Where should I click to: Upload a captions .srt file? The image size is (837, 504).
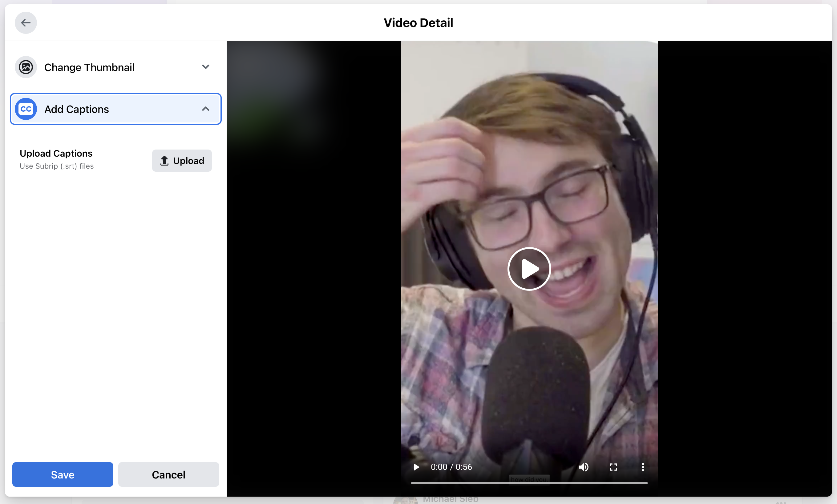tap(182, 161)
